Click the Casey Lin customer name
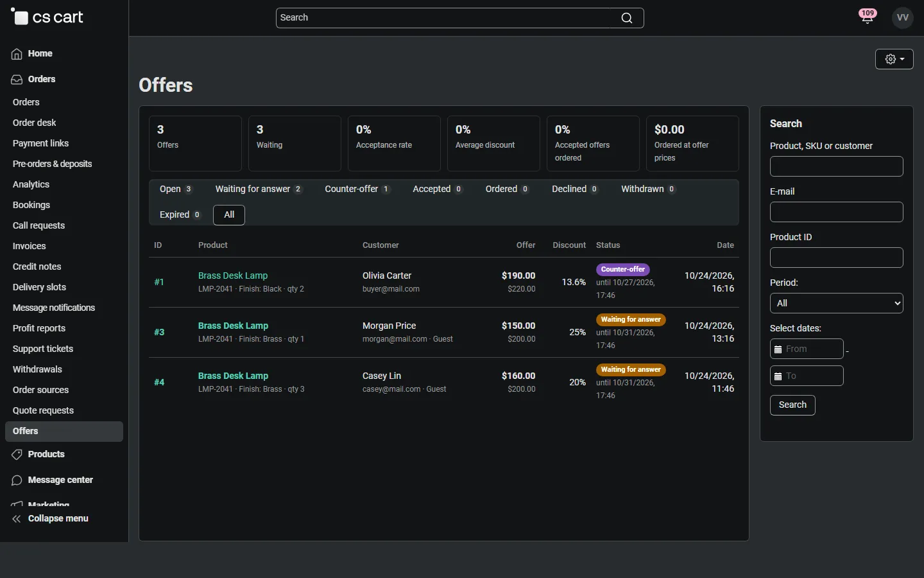 382,376
